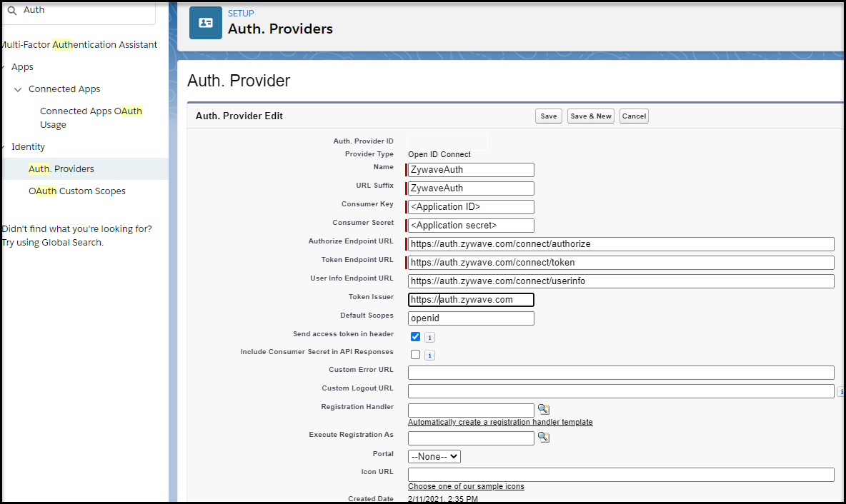
Task: Open lookup icon next to Execute Registration As
Action: pos(543,437)
